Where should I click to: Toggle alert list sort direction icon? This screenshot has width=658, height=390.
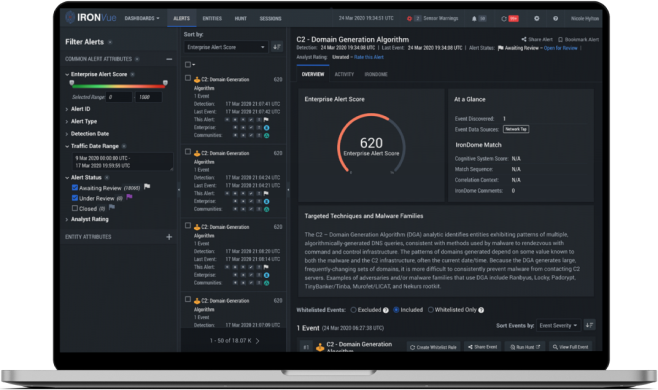point(277,47)
